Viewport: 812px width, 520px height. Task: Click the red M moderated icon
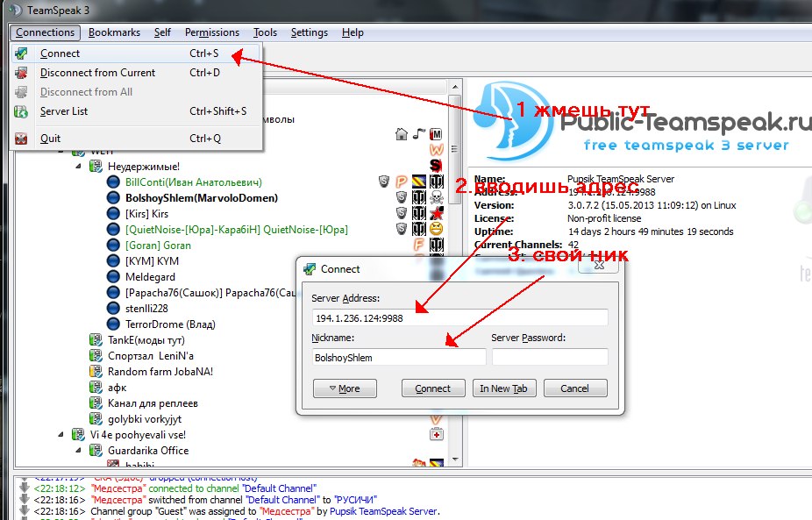tap(437, 135)
